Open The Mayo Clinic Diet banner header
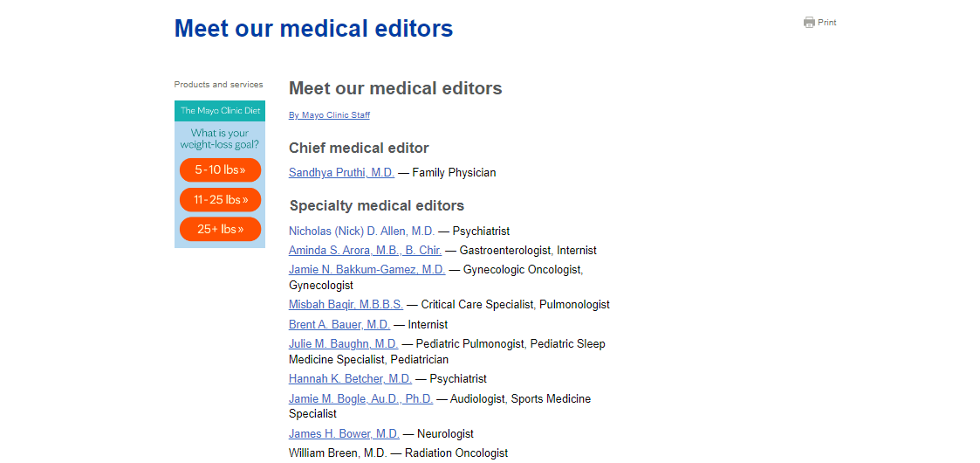 [220, 111]
